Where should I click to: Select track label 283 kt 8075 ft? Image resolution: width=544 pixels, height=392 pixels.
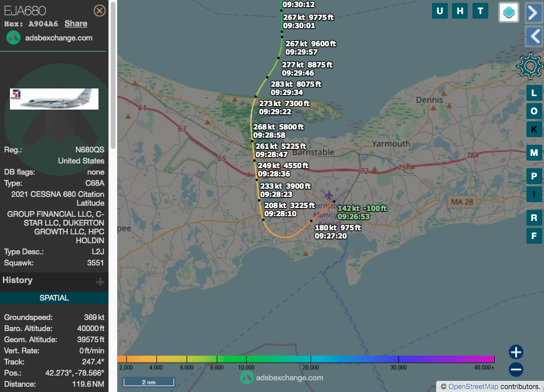click(296, 84)
